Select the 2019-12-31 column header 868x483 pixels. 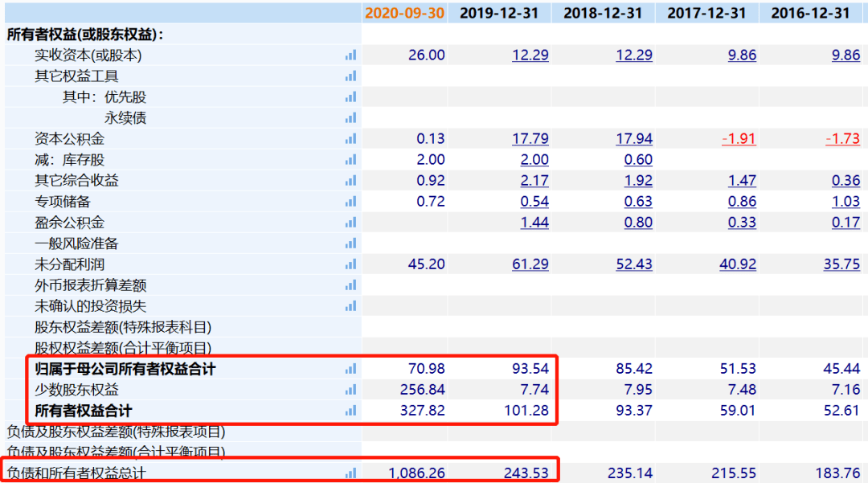click(x=499, y=13)
